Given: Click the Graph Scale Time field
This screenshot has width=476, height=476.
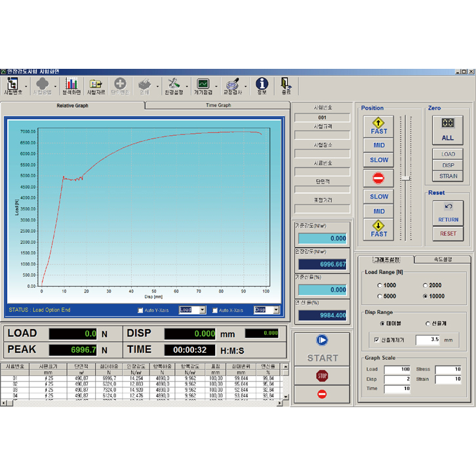Looking at the screenshot, I should (x=397, y=389).
